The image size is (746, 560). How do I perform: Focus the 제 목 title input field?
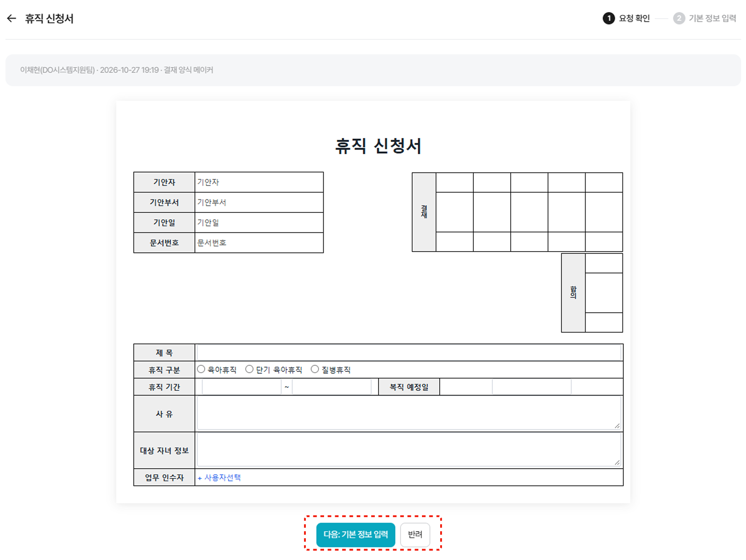[409, 353]
